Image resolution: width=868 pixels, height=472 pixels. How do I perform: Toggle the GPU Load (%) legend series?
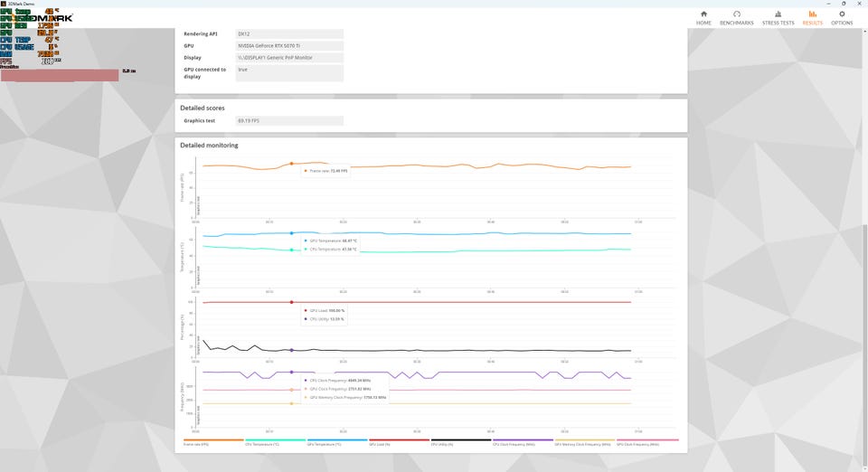click(399, 442)
